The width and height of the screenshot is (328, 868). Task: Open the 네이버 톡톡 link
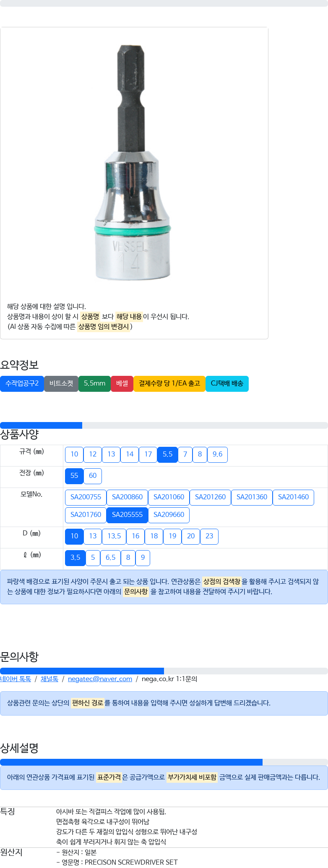16,679
